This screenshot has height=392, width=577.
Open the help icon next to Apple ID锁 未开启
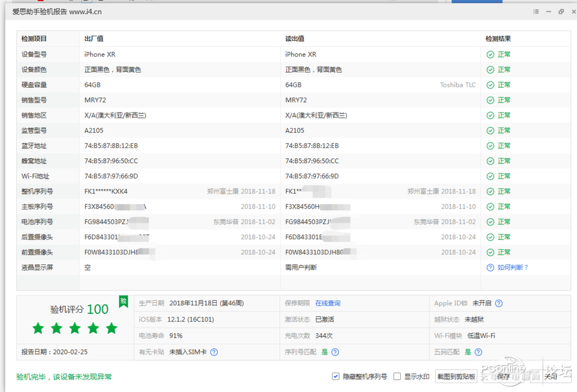(x=499, y=304)
